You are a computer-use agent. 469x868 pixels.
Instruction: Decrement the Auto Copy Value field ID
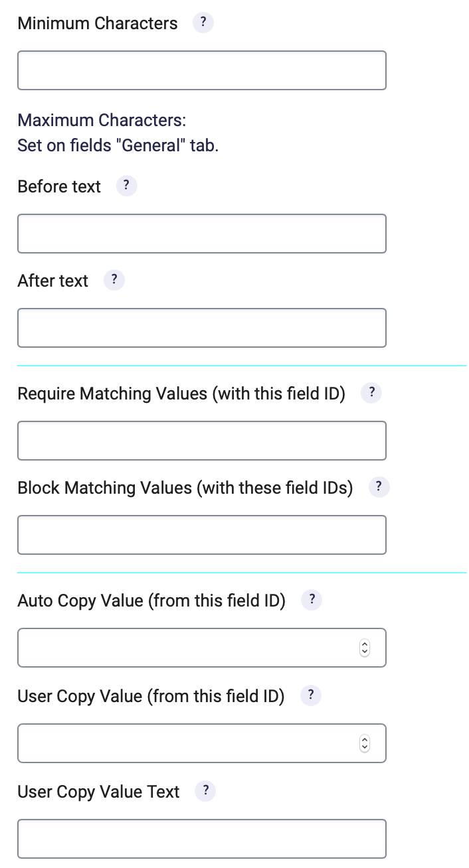click(364, 651)
